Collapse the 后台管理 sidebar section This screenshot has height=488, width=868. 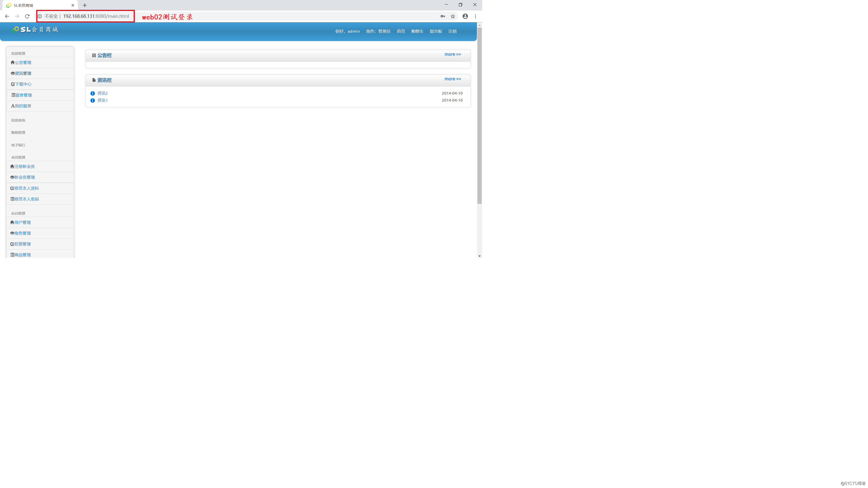pos(18,214)
